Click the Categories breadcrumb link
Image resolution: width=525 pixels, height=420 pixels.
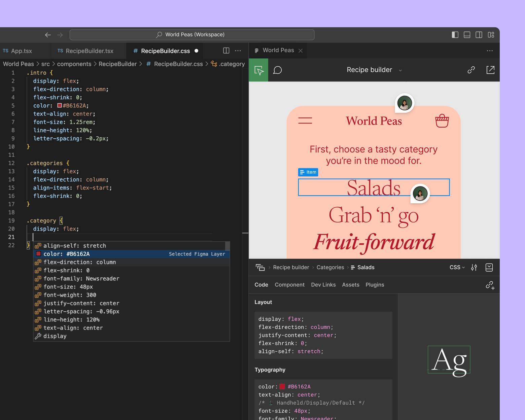[330, 267]
